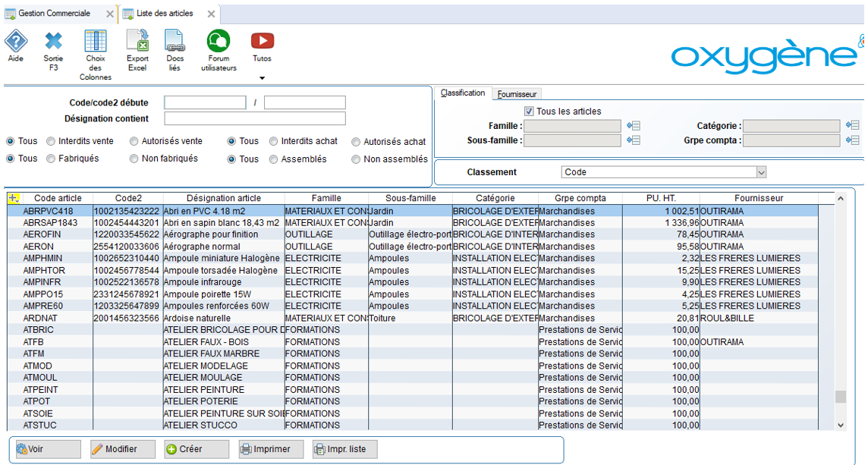868x465 pixels.
Task: Select Tous radio beside Assemblés
Action: (231, 159)
